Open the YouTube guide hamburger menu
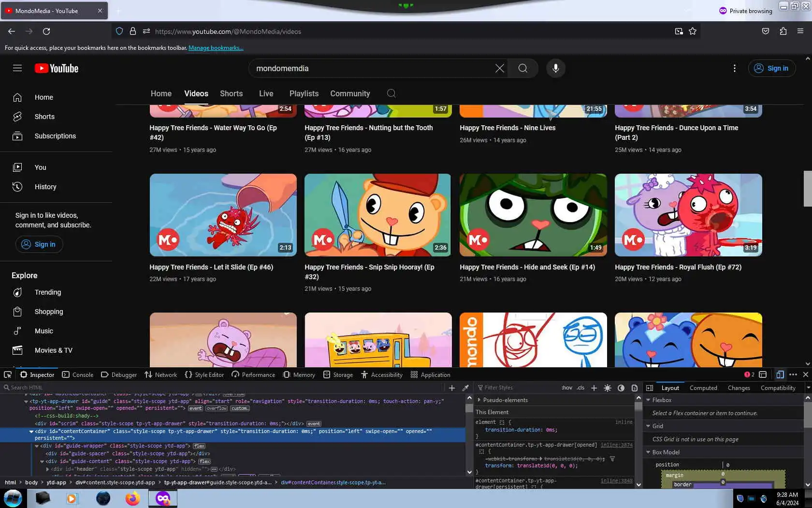Image resolution: width=812 pixels, height=508 pixels. (17, 68)
